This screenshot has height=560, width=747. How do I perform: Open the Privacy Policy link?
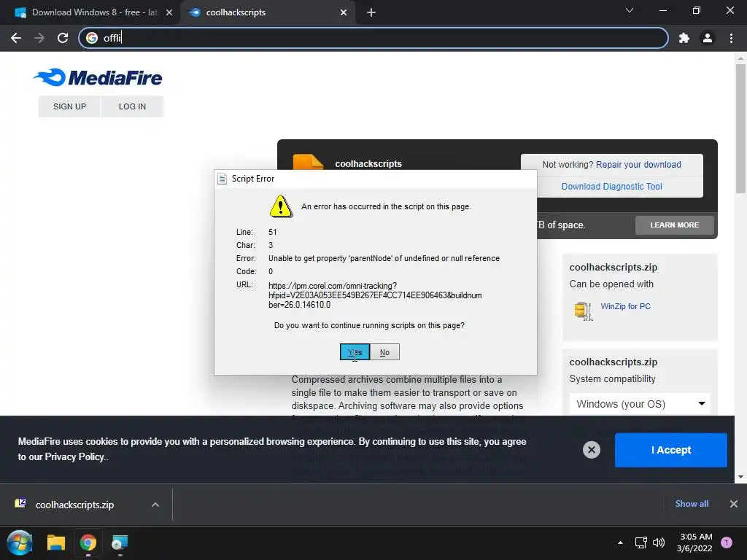(x=75, y=457)
